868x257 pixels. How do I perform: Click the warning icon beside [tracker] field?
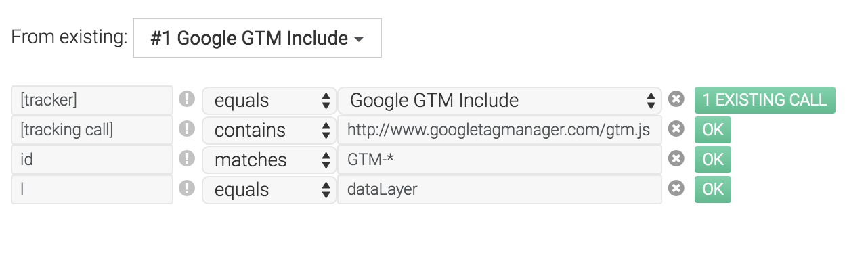click(x=187, y=100)
